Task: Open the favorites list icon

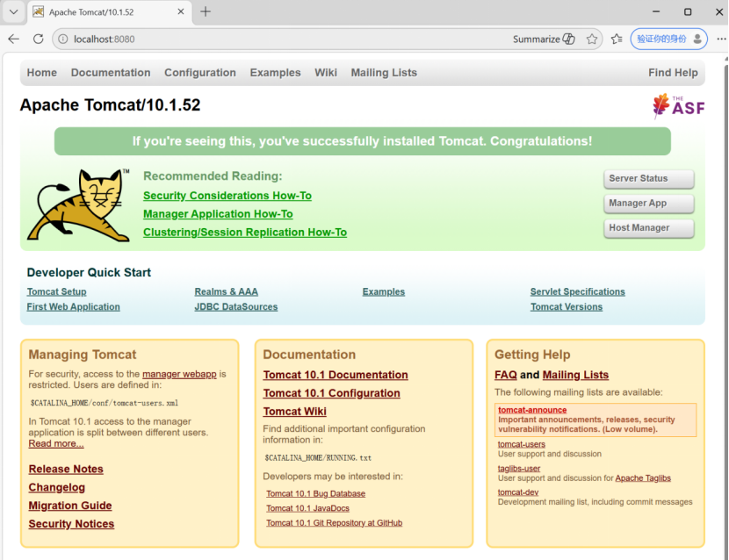Action: pyautogui.click(x=617, y=39)
